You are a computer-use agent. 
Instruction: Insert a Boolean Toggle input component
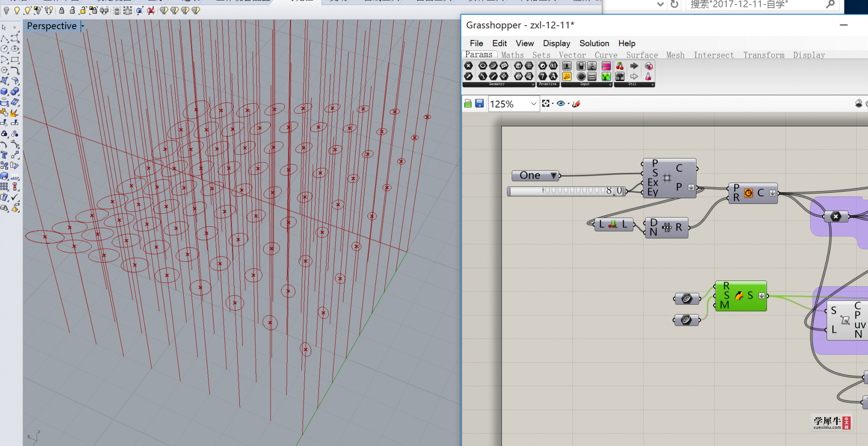(581, 66)
